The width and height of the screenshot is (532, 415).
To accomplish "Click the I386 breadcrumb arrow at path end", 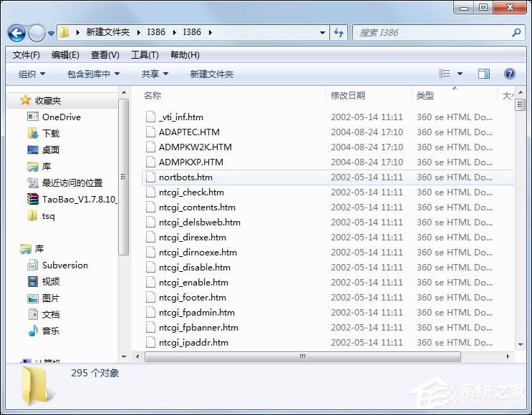I will pyautogui.click(x=211, y=32).
